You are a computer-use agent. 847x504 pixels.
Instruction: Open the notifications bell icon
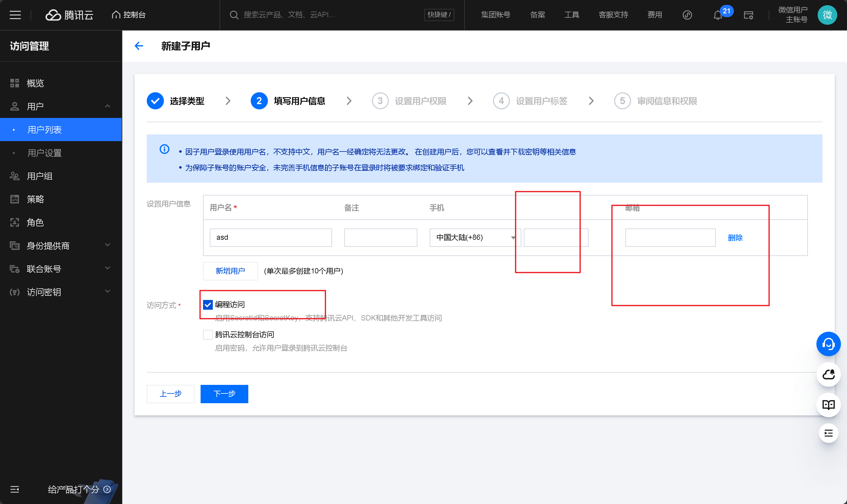[717, 15]
